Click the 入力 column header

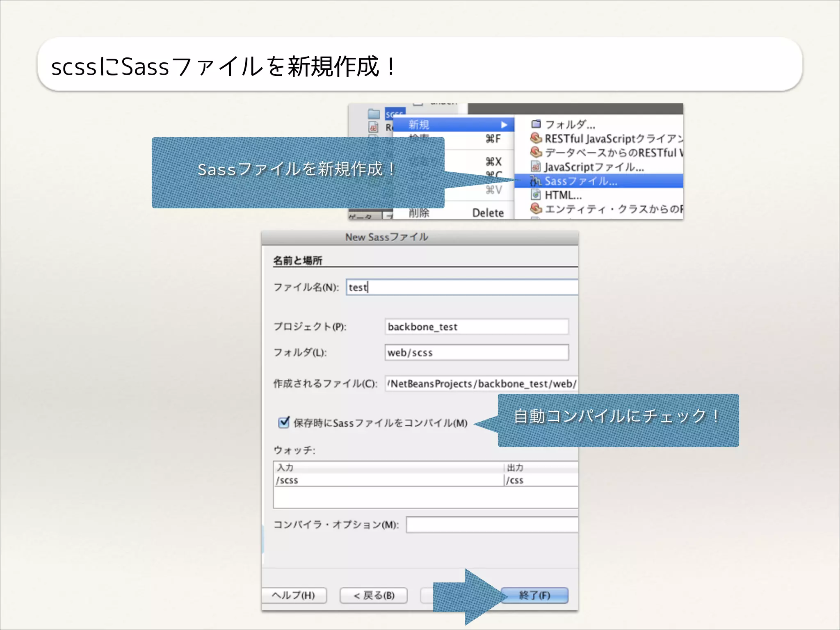pos(388,468)
